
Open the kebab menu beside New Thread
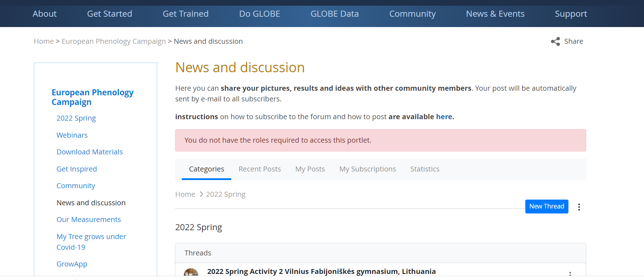[579, 207]
